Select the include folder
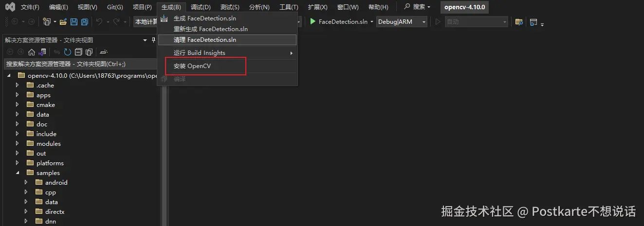 (46, 134)
